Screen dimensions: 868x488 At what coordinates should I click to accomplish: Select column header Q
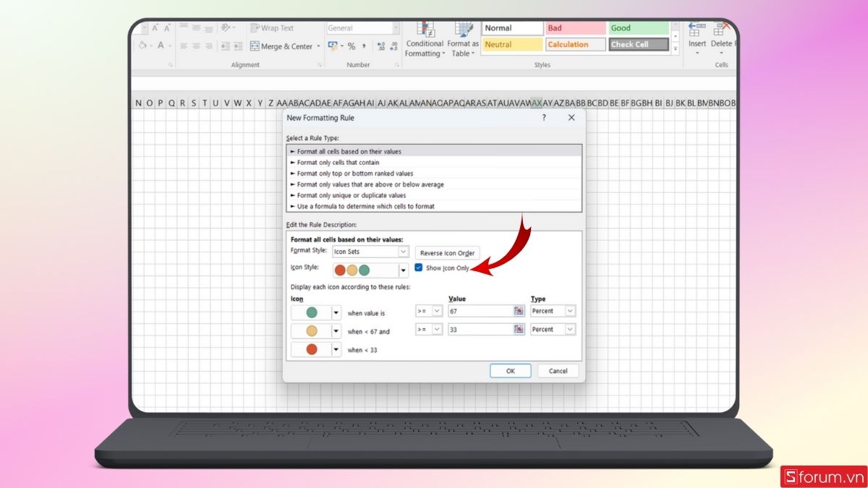click(x=171, y=103)
